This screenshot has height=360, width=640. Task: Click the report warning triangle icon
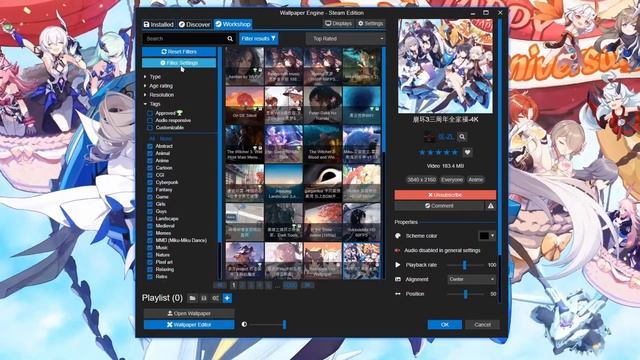point(491,206)
